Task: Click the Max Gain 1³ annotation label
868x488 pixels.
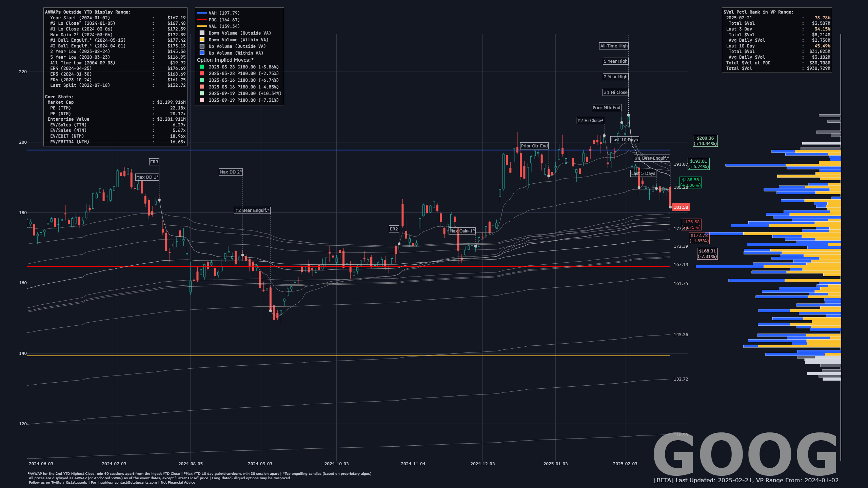Action: pos(462,231)
